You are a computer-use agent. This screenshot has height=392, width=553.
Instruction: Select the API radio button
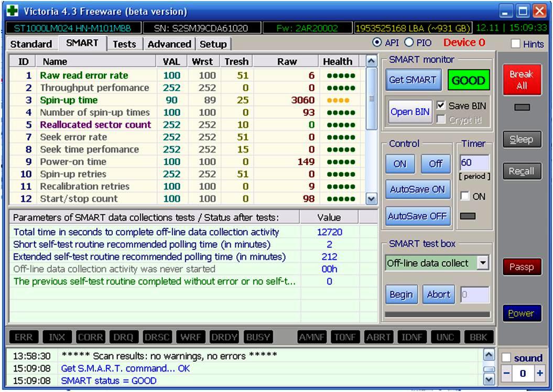coord(377,42)
